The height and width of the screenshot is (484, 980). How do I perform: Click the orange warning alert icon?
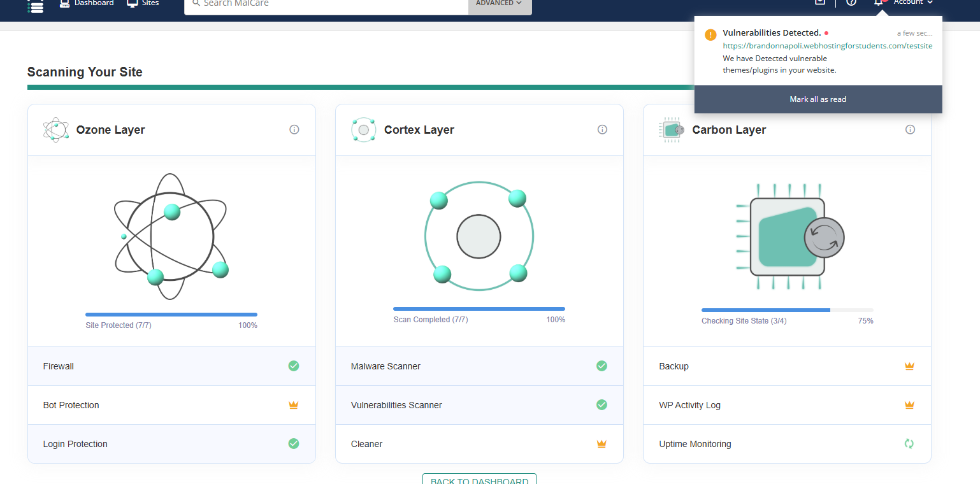coord(710,34)
